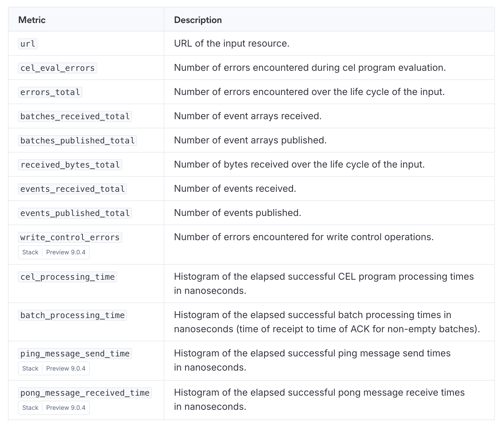Click the write_control_errors metric label
Image resolution: width=504 pixels, height=429 pixels.
pos(70,237)
